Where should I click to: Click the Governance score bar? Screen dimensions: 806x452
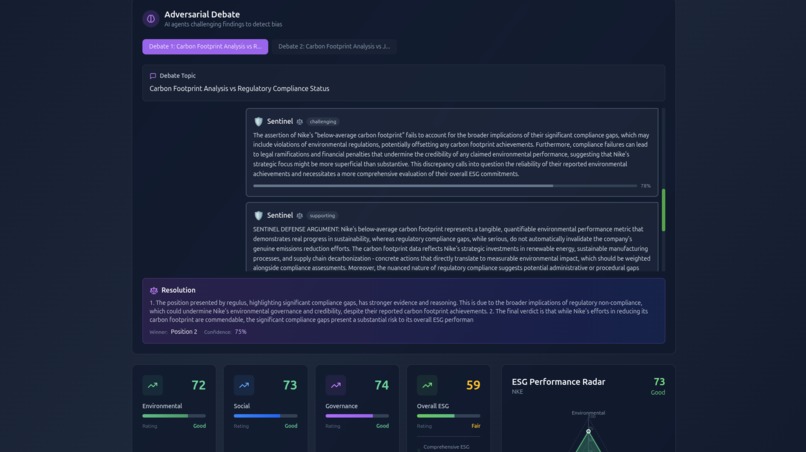357,415
